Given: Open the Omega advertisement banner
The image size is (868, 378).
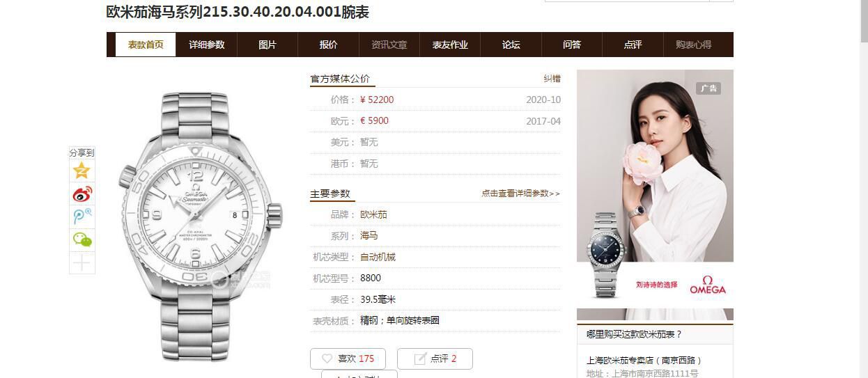Looking at the screenshot, I should point(655,195).
